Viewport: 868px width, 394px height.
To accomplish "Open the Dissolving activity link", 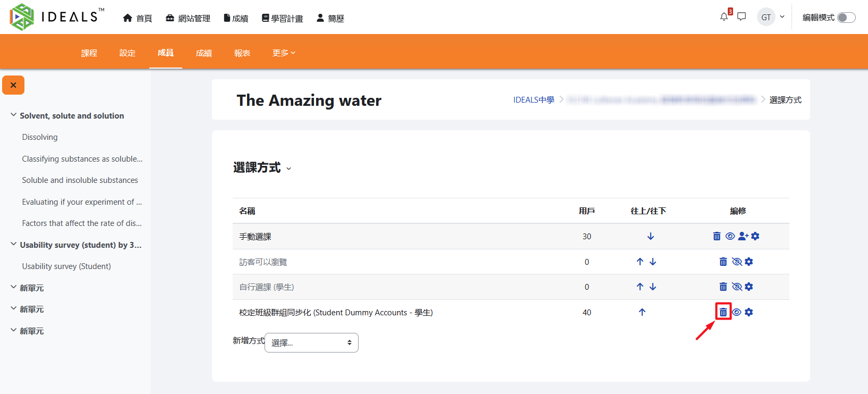I will (x=40, y=137).
